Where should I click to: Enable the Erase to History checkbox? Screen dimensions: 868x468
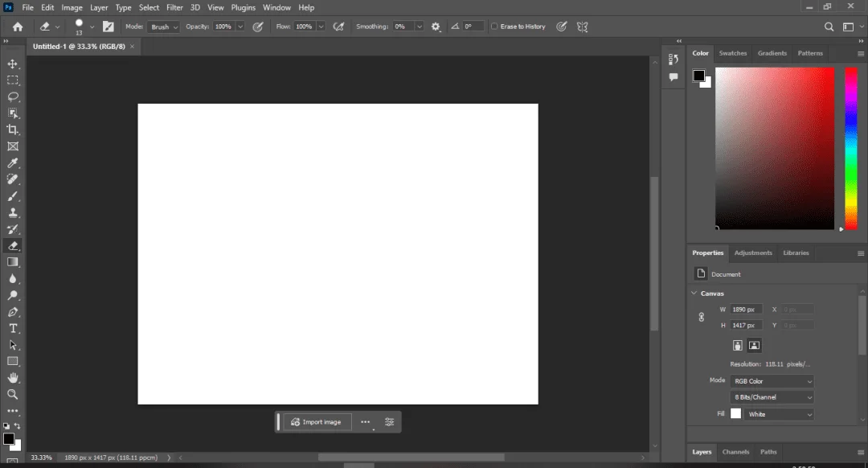(494, 27)
